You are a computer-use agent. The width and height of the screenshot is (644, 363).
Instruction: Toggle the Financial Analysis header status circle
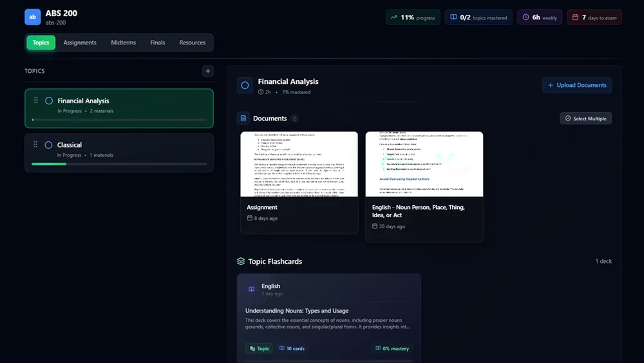[x=245, y=85]
